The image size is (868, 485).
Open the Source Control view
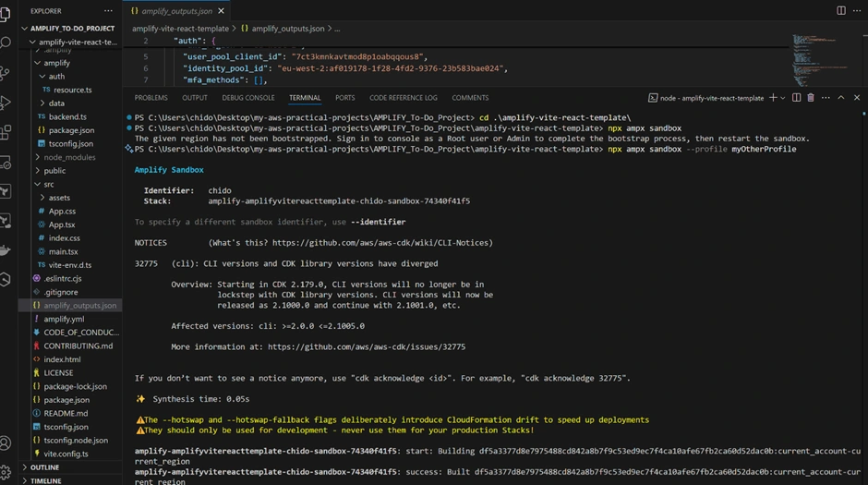point(6,72)
